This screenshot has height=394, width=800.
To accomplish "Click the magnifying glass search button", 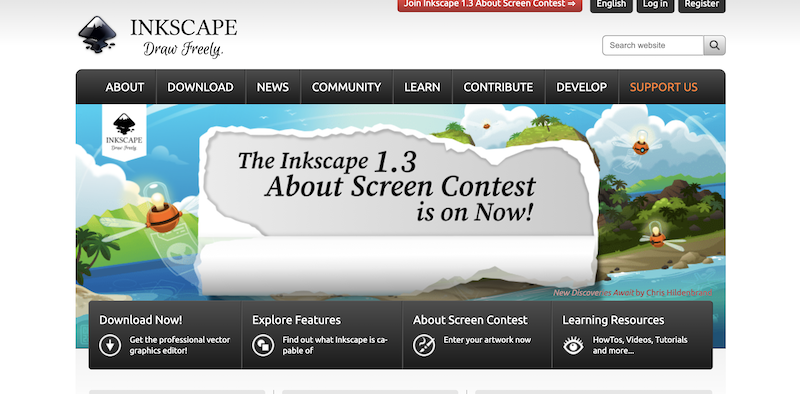I will coord(714,45).
